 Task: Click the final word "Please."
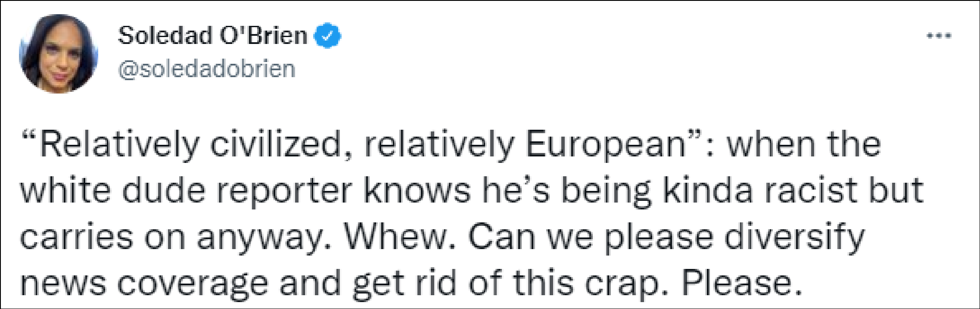pyautogui.click(x=742, y=284)
